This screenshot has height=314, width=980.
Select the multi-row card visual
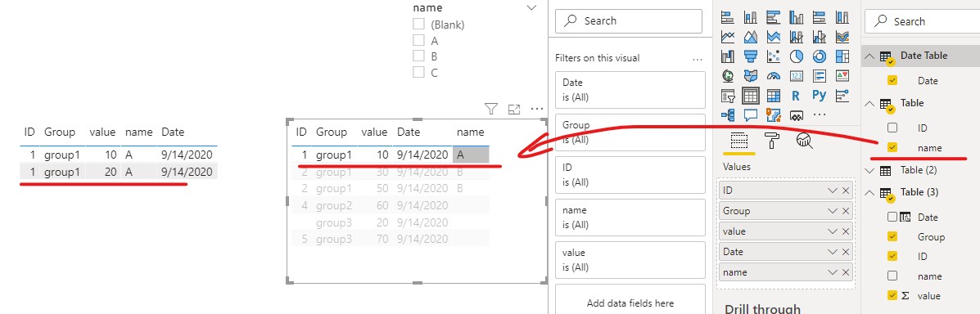click(820, 76)
